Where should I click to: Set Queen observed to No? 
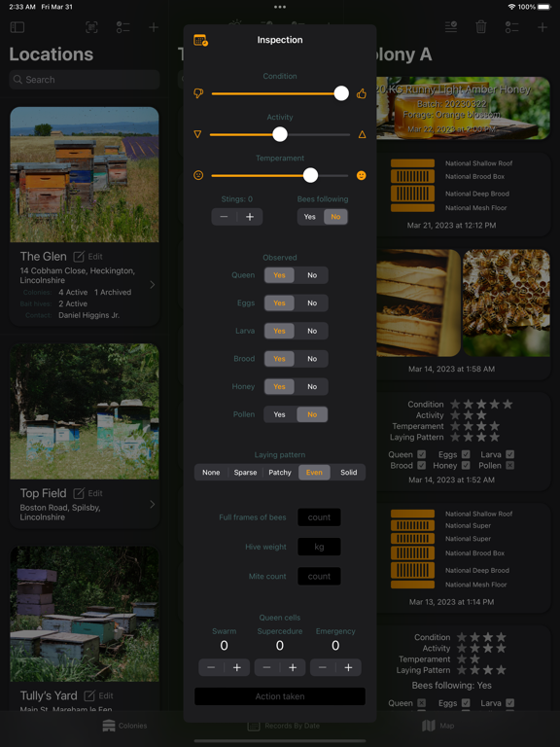click(x=312, y=275)
